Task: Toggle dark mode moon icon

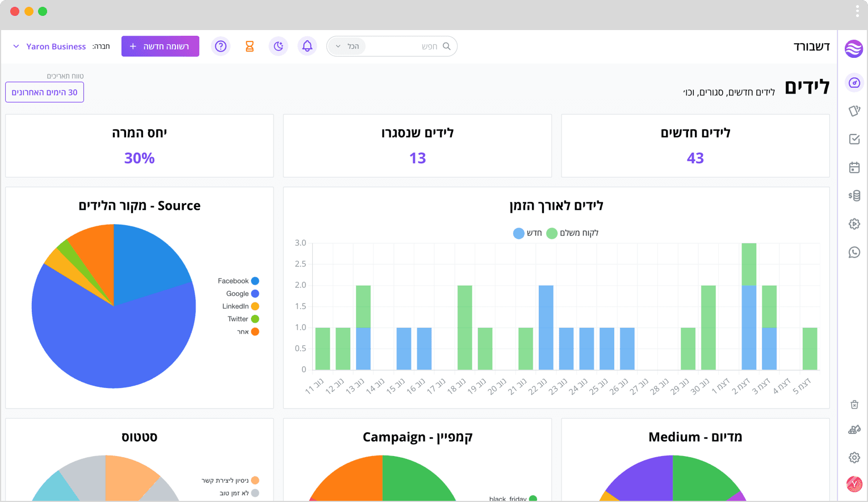Action: coord(278,47)
